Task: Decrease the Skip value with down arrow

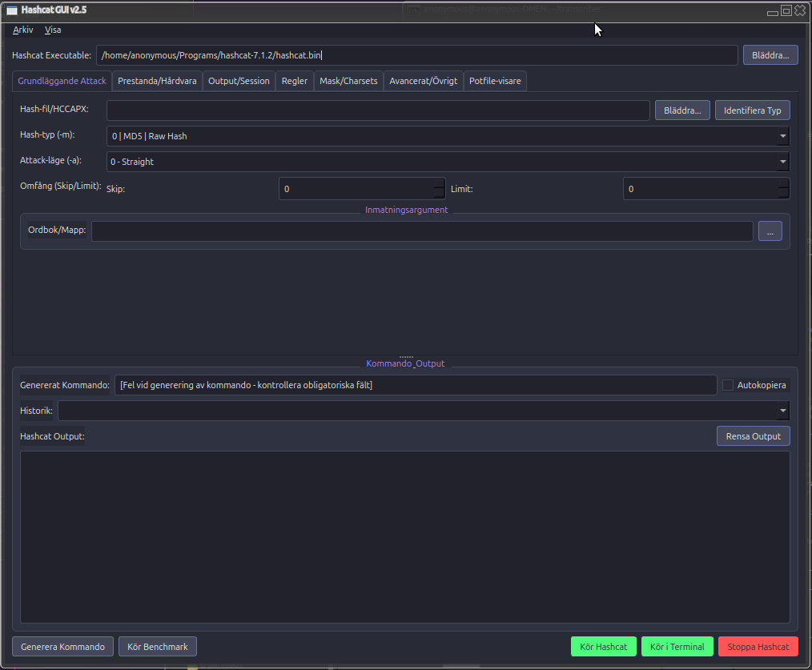Action: tap(439, 195)
